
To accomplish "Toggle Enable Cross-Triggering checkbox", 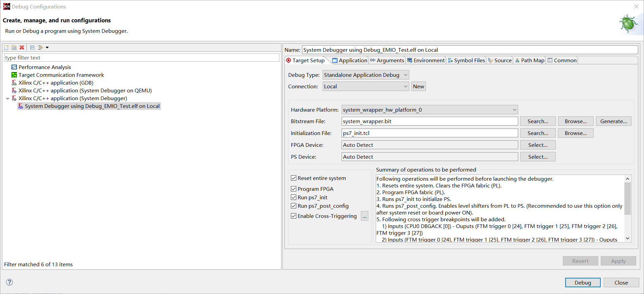I will click(294, 216).
